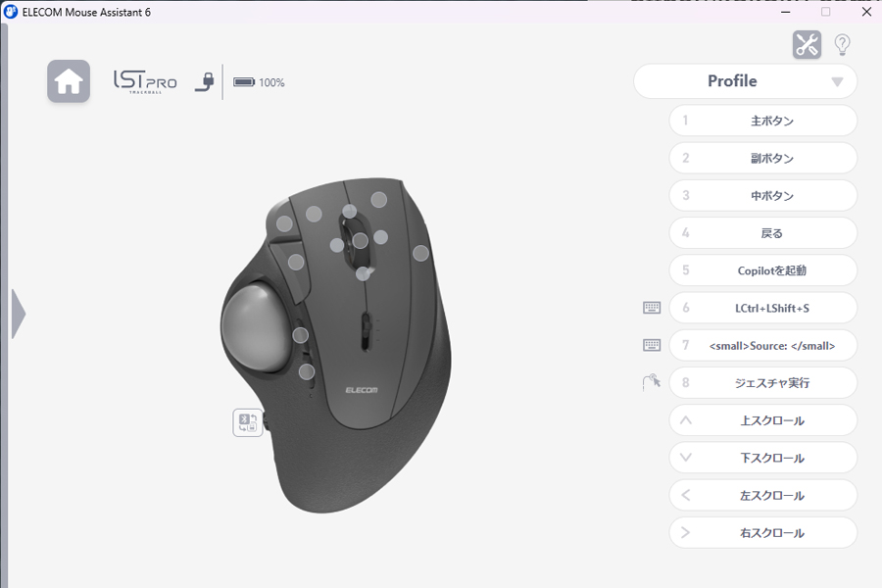This screenshot has height=588, width=882.
Task: Click the 100% battery text
Action: click(271, 82)
